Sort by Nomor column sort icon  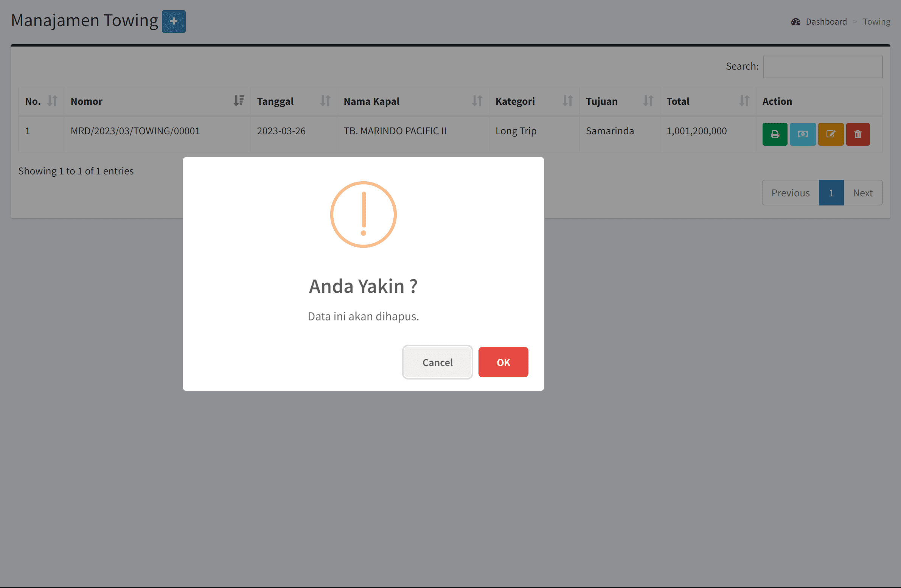click(239, 101)
